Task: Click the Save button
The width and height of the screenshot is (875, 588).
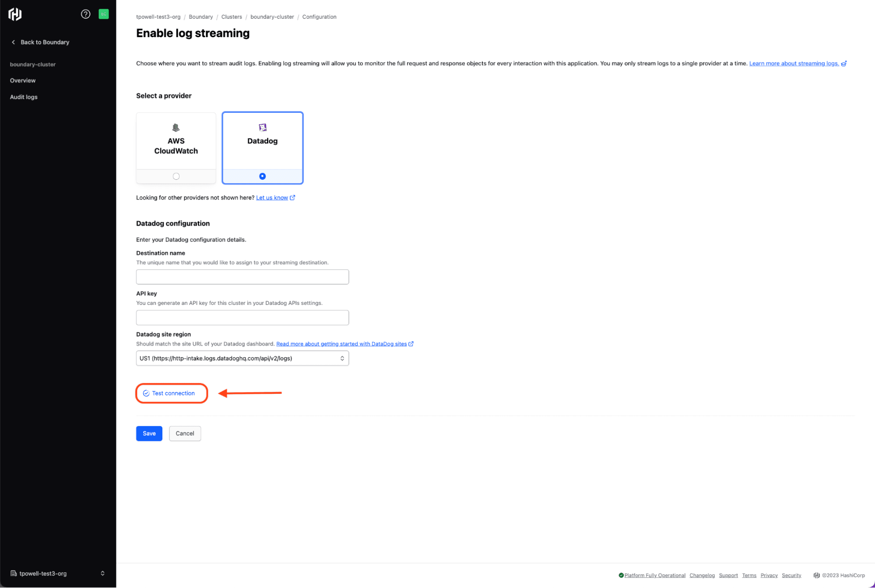Action: click(149, 433)
